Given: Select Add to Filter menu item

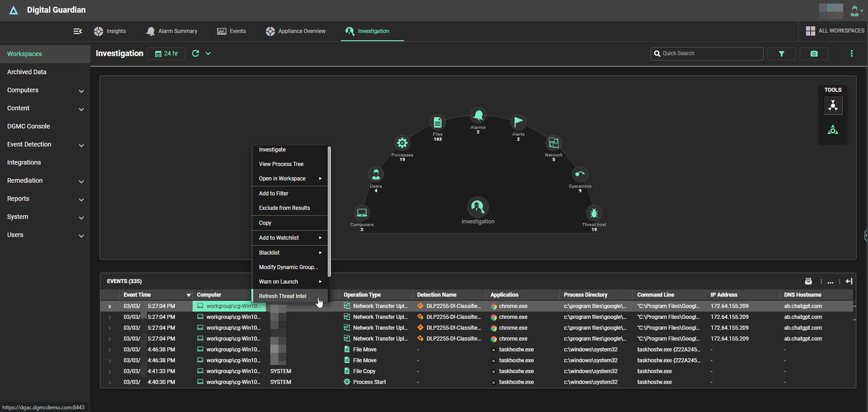Looking at the screenshot, I should (289, 194).
